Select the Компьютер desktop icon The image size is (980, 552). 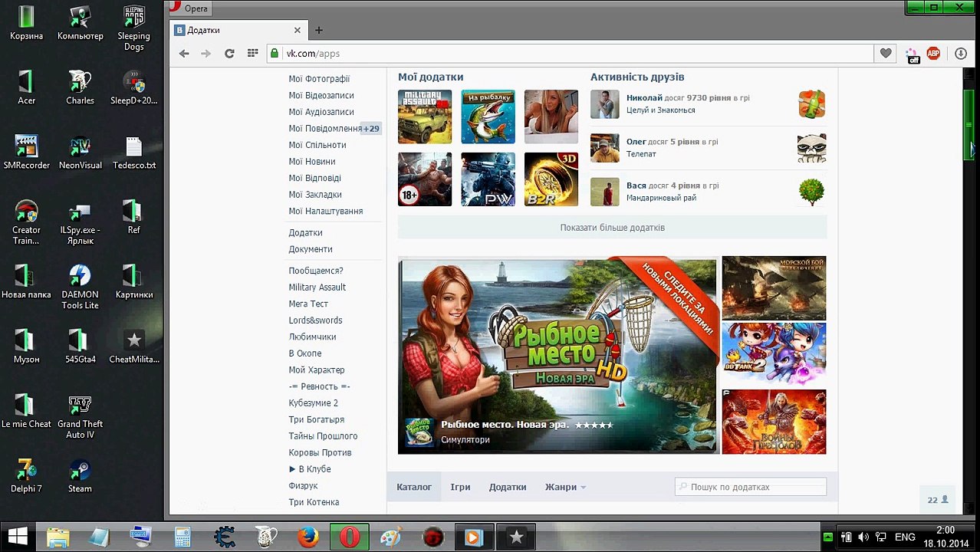80,23
